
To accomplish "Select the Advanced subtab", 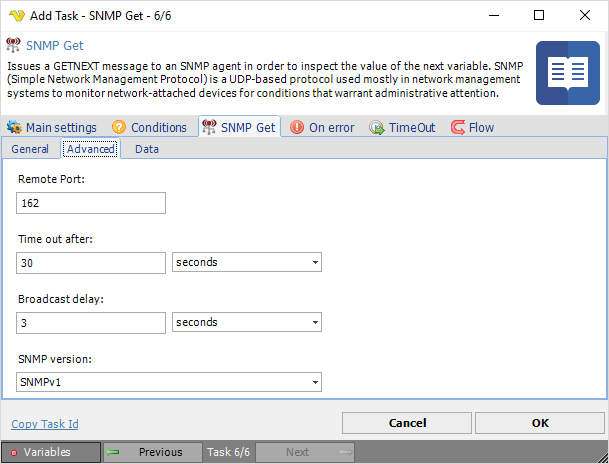I will click(91, 149).
